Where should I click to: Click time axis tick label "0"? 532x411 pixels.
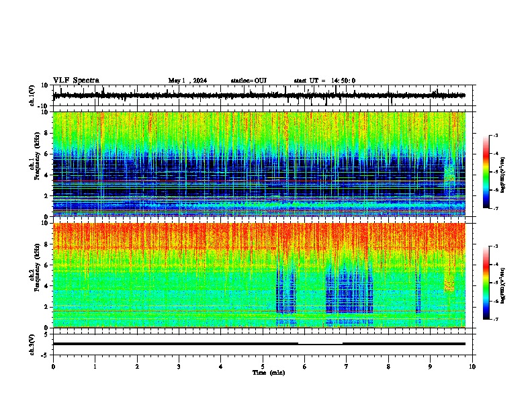(x=53, y=367)
